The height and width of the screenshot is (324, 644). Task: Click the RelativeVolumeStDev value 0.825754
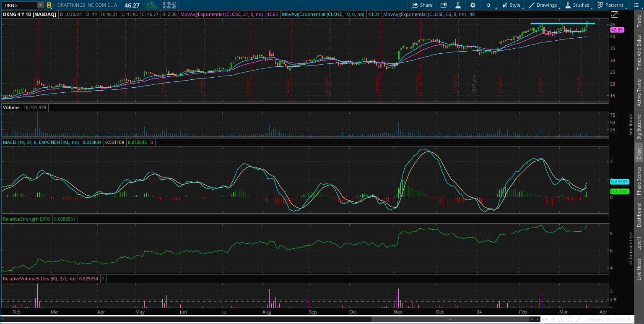point(88,278)
